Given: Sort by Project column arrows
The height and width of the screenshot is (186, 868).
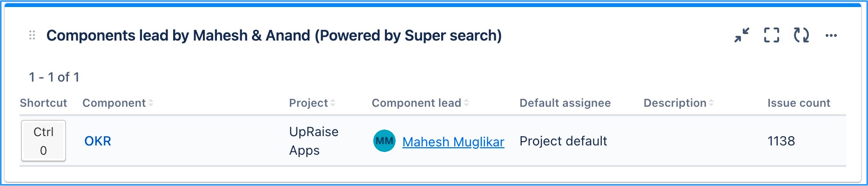Looking at the screenshot, I should (x=332, y=103).
